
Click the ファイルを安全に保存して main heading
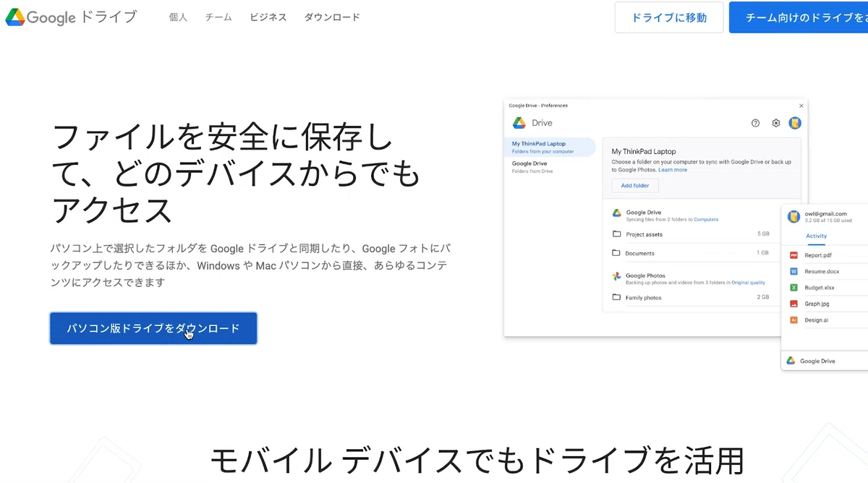236,174
